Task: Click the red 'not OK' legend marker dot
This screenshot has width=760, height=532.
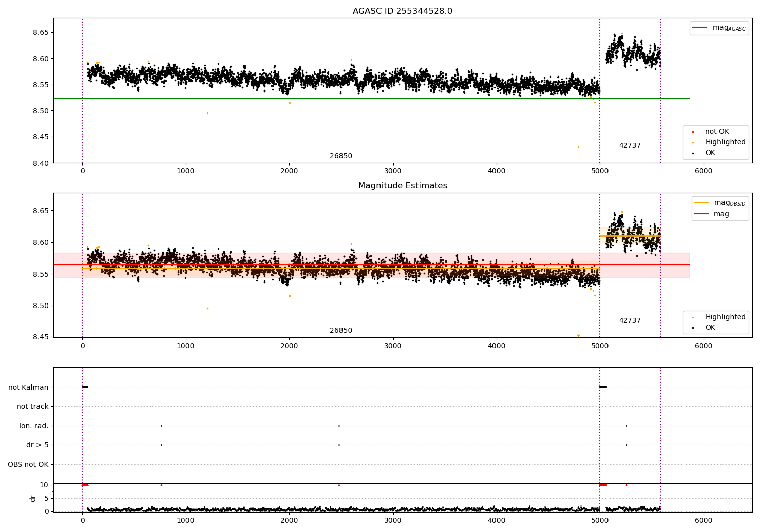Action: point(693,132)
